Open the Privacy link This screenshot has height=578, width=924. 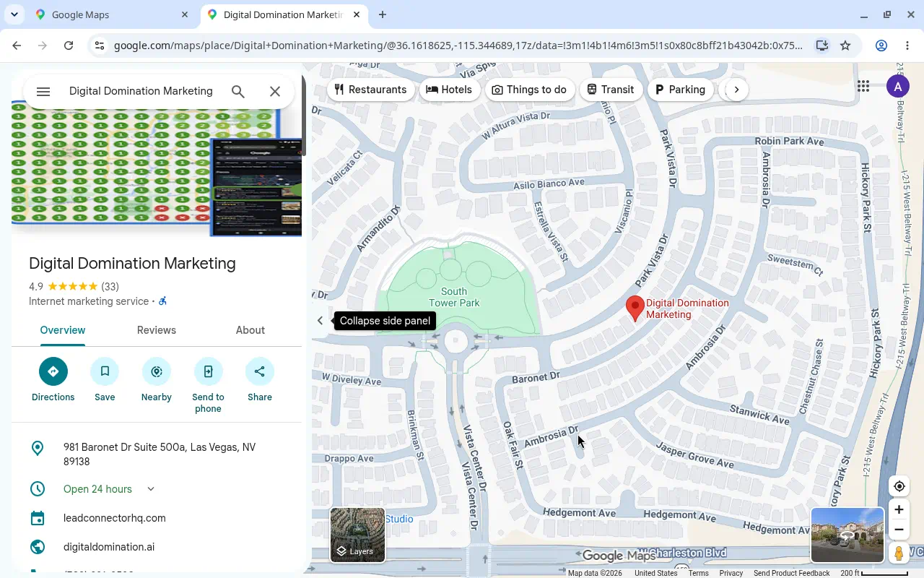click(x=731, y=573)
